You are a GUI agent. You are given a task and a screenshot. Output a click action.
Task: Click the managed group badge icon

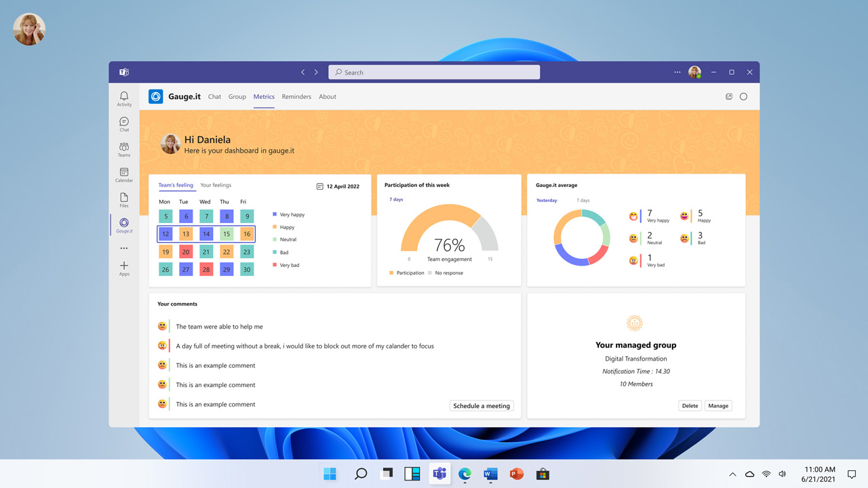635,323
